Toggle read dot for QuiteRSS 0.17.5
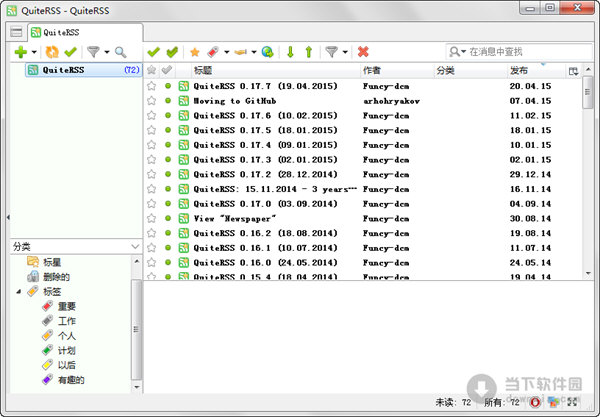 168,130
